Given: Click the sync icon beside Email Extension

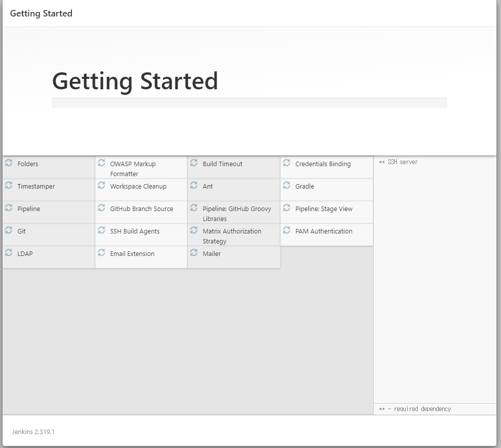Looking at the screenshot, I should [x=101, y=253].
